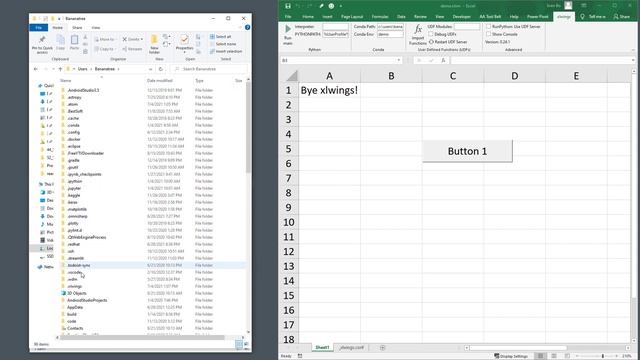Click the Import Functions fx icon
The width and height of the screenshot is (640, 360).
pyautogui.click(x=418, y=29)
